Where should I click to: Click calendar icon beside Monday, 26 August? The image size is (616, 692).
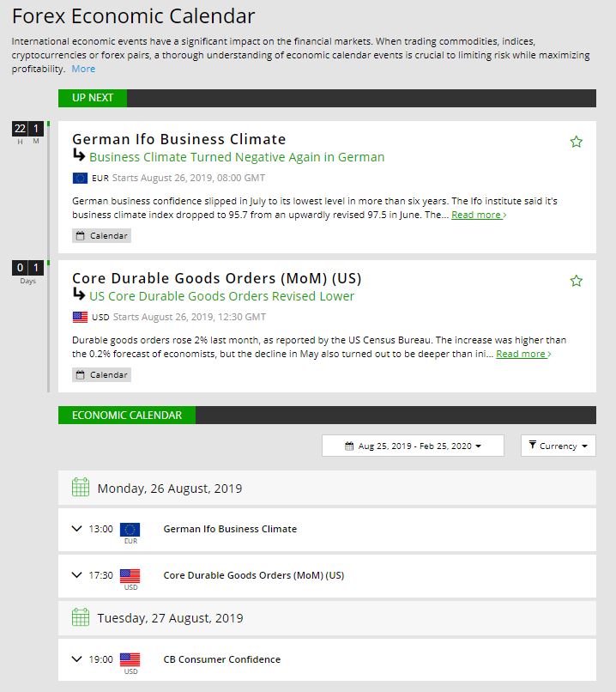click(x=80, y=488)
